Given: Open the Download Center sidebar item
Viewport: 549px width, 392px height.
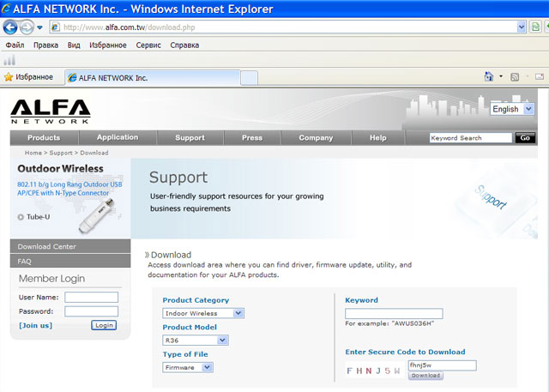Looking at the screenshot, I should tap(70, 246).
